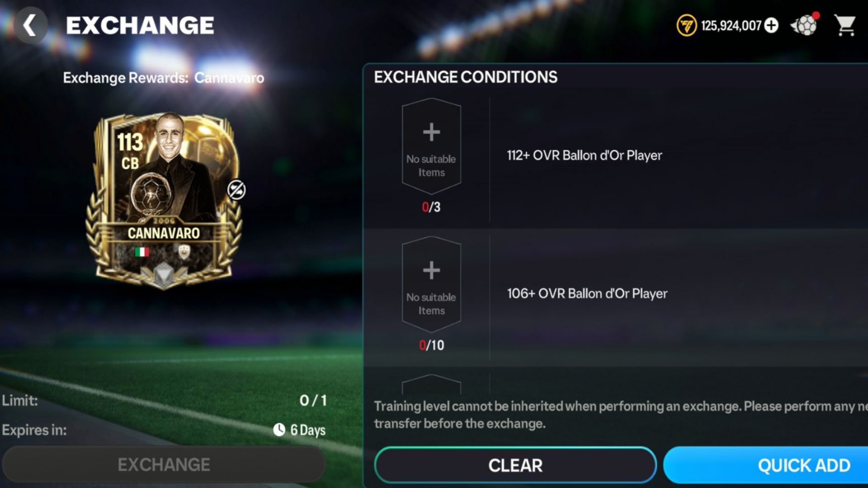Add more coins with plus icon
The height and width of the screenshot is (488, 868).
click(x=771, y=25)
